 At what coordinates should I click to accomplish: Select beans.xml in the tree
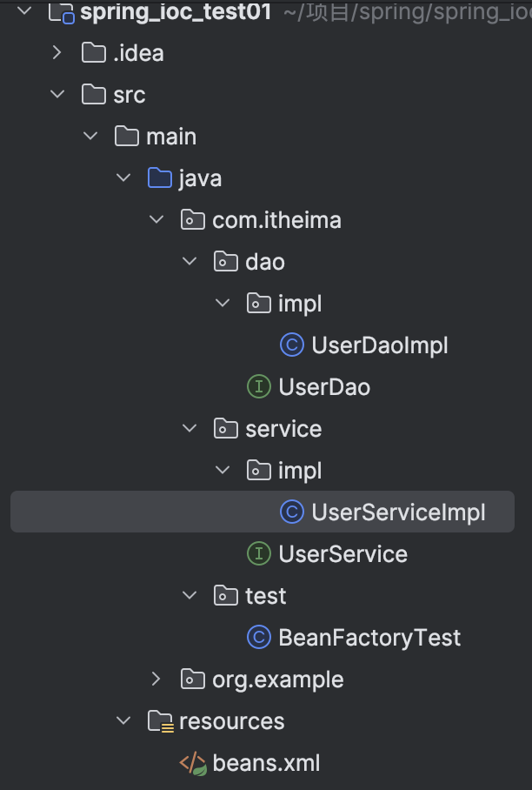pos(249,763)
